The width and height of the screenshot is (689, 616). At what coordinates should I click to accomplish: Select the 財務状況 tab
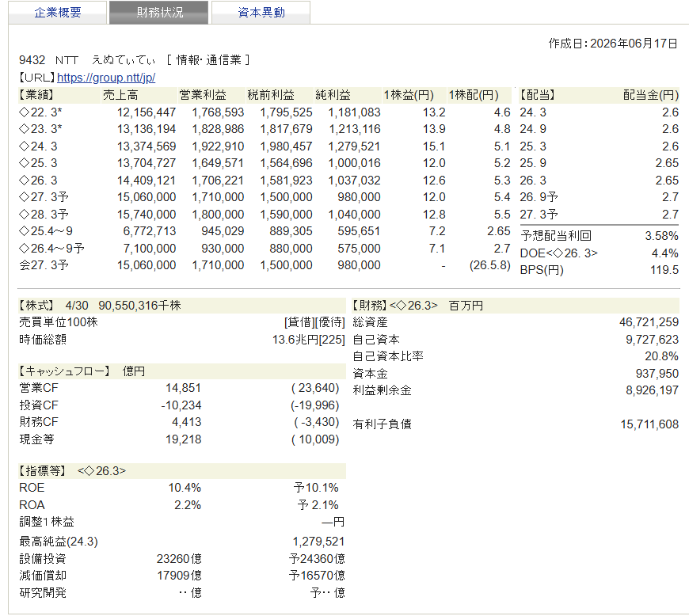(x=159, y=13)
